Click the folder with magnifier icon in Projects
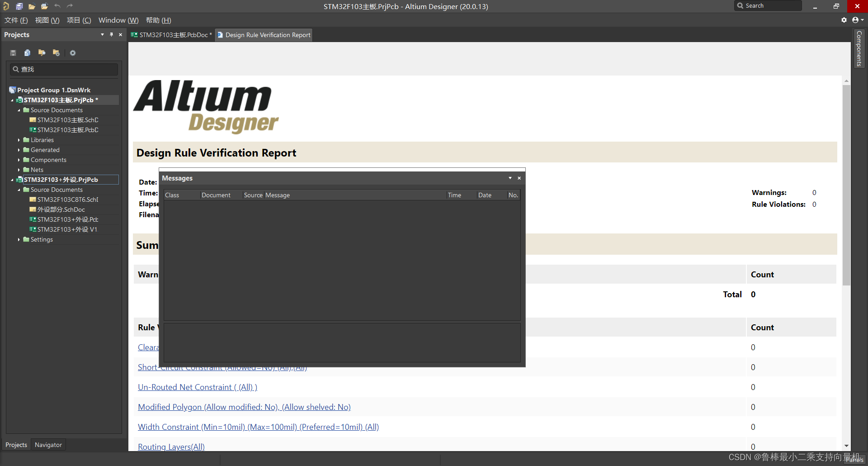This screenshot has height=466, width=868. [x=42, y=53]
